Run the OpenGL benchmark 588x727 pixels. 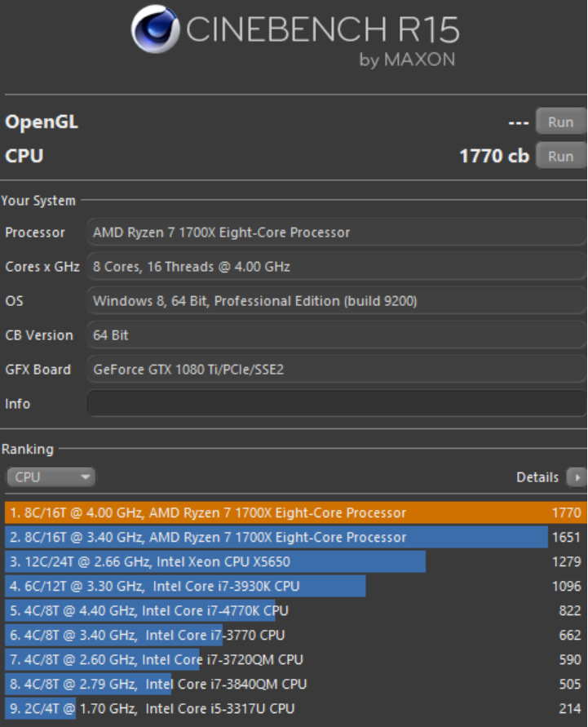(560, 122)
